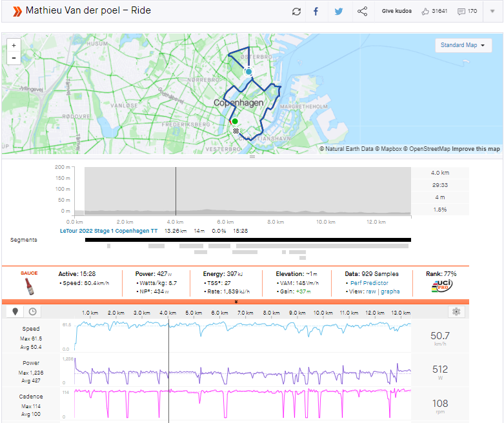
Task: Zoom in on the map
Action: [x=14, y=46]
